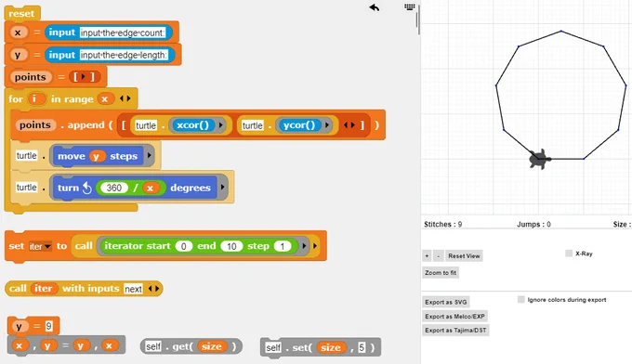Click the 360 value field
This screenshot has width=632, height=364.
tap(113, 188)
